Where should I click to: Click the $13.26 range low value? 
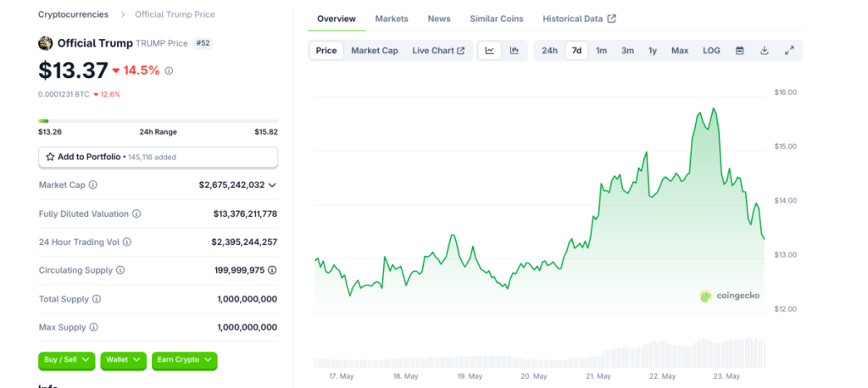[50, 131]
